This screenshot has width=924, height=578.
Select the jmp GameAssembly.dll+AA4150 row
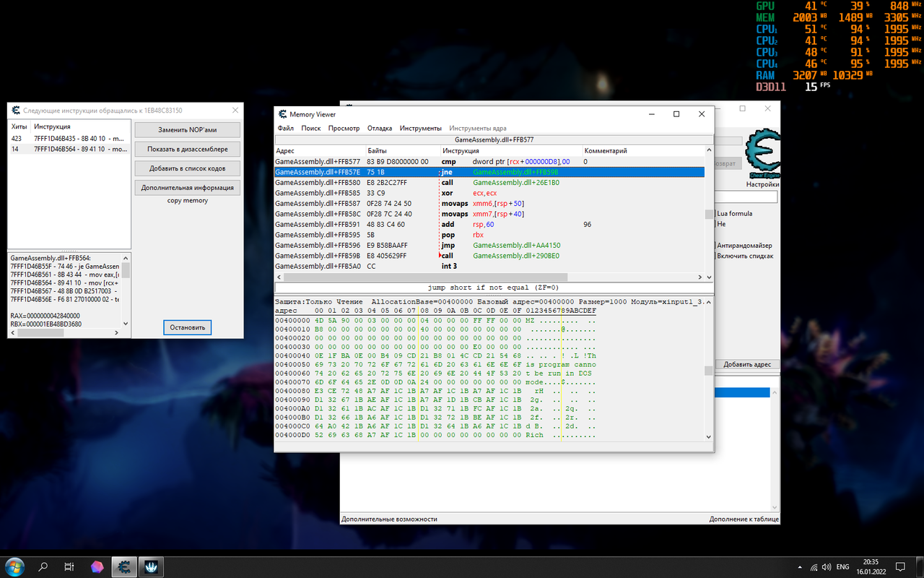point(489,246)
